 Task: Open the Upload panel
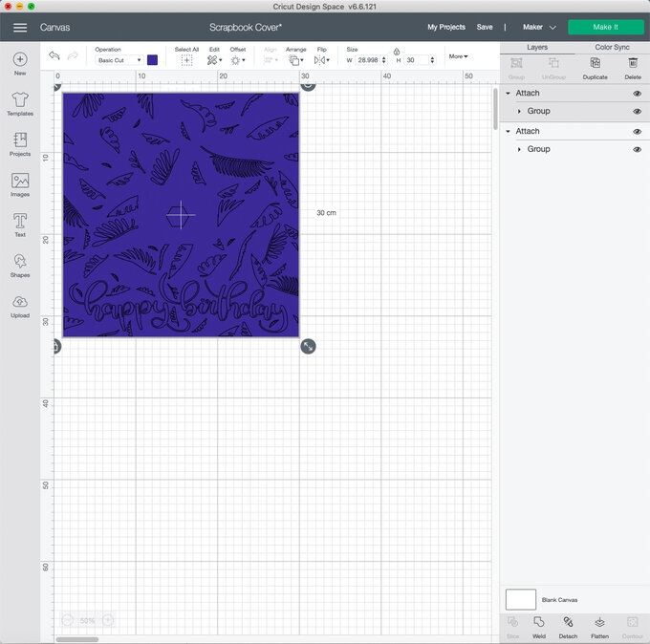click(x=20, y=307)
